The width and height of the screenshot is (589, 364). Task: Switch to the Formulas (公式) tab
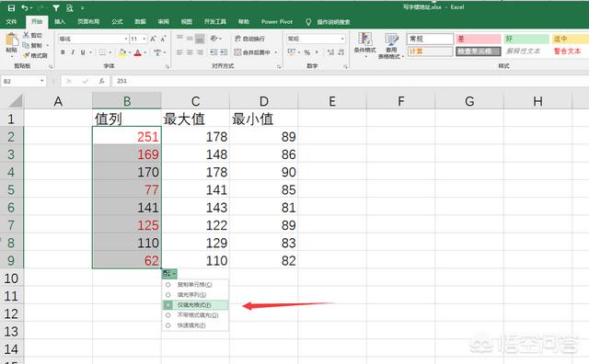click(117, 22)
